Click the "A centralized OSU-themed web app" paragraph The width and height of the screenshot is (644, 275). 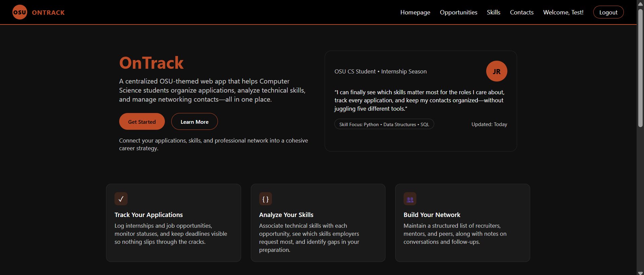212,90
